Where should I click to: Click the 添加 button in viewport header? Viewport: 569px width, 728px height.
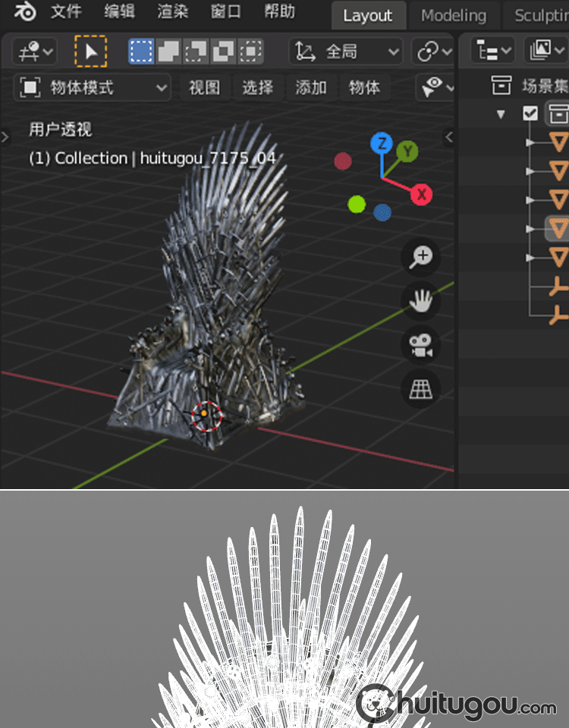[310, 88]
